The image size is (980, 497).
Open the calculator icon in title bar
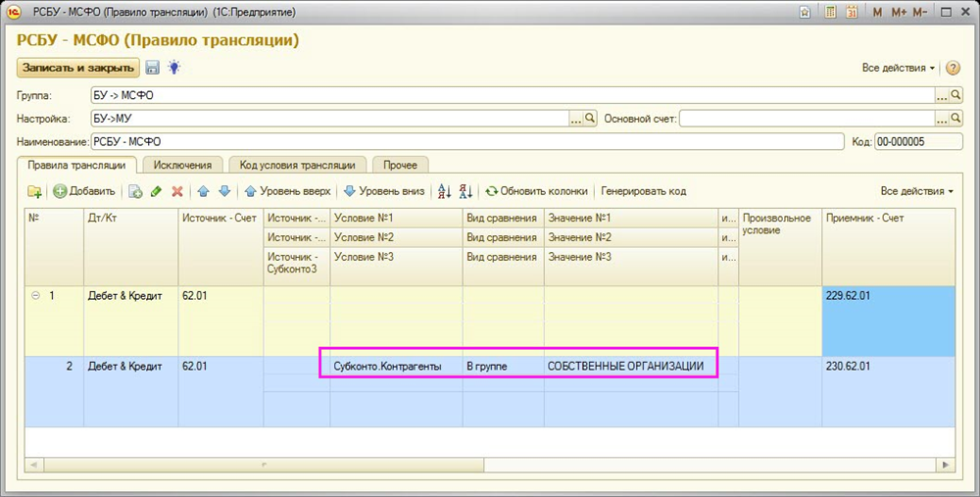coord(831,13)
